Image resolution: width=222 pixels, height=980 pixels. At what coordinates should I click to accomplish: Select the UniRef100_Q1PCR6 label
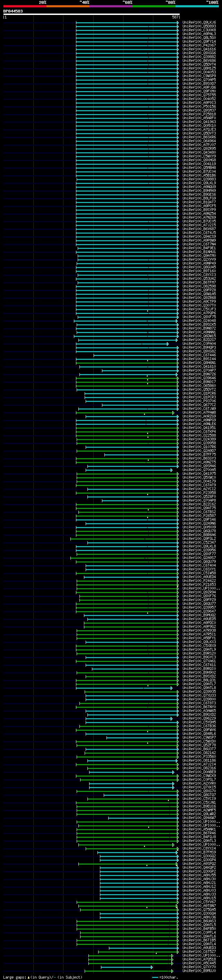[x=199, y=394]
